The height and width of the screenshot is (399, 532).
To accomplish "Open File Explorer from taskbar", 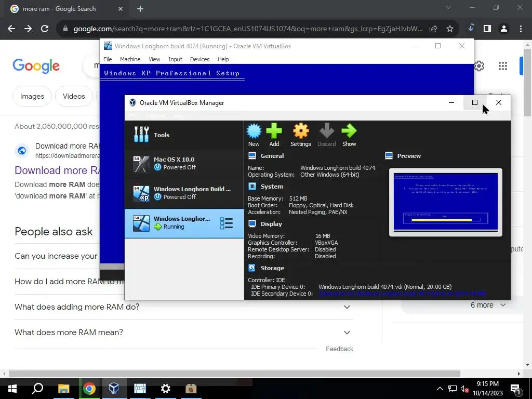I will click(x=63, y=389).
